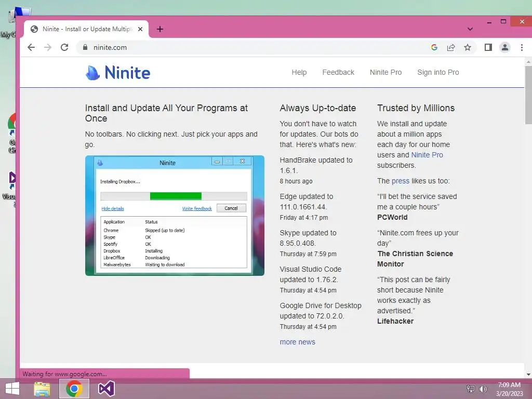Open the share page icon
532x399 pixels.
(451, 47)
